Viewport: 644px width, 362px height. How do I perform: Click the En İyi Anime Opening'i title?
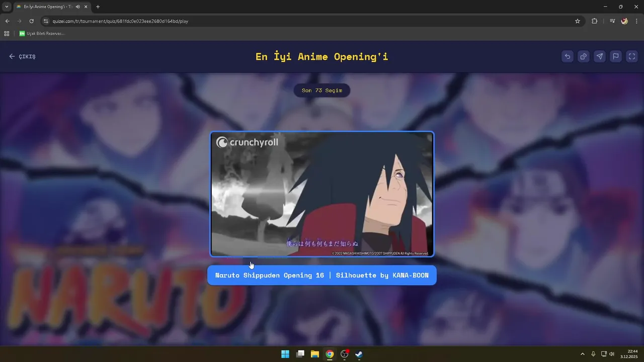[322, 56]
